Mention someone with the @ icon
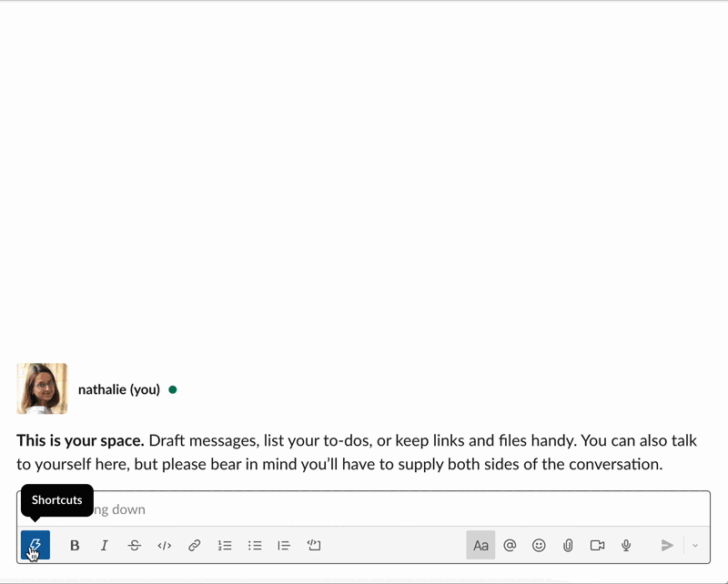The width and height of the screenshot is (728, 584). [510, 545]
